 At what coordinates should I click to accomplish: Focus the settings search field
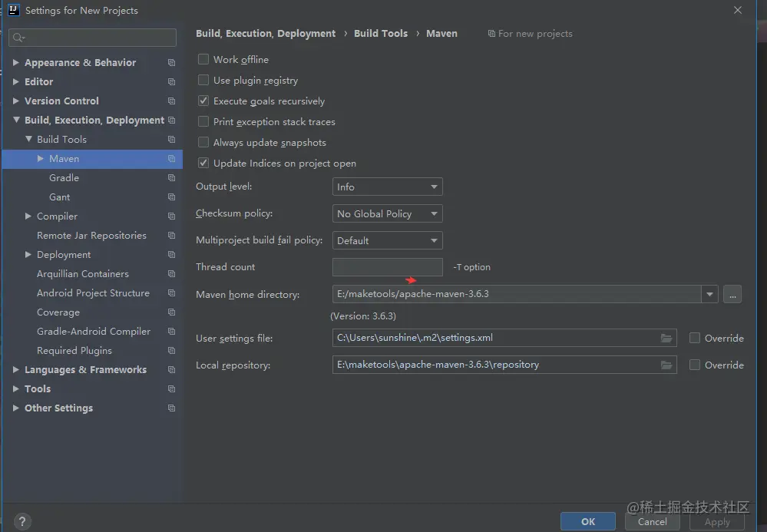tap(92, 38)
